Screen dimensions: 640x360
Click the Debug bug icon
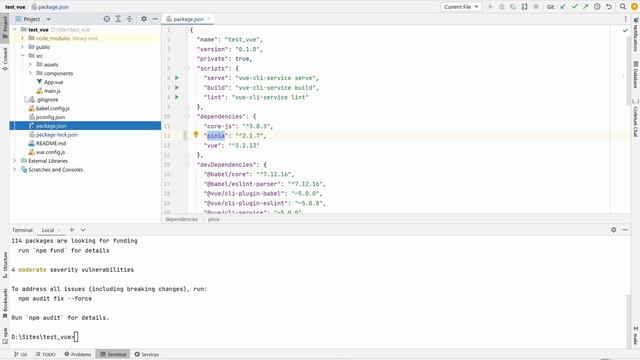(502, 7)
